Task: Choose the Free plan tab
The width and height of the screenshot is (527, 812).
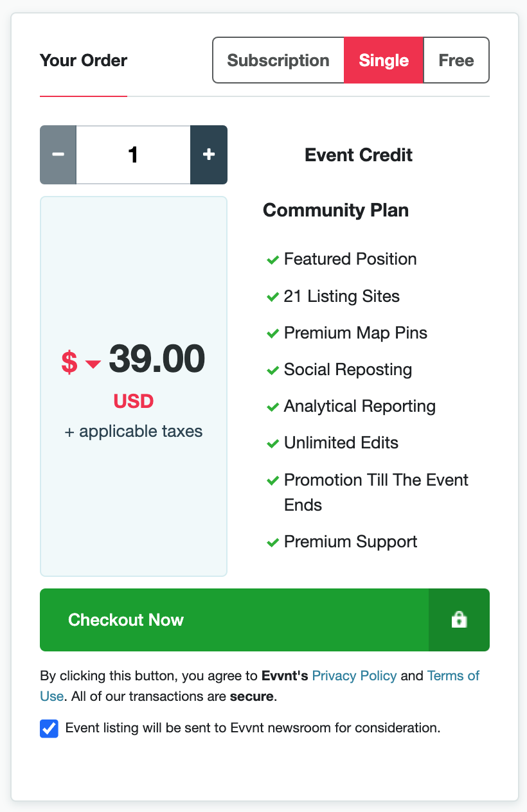Action: (456, 60)
